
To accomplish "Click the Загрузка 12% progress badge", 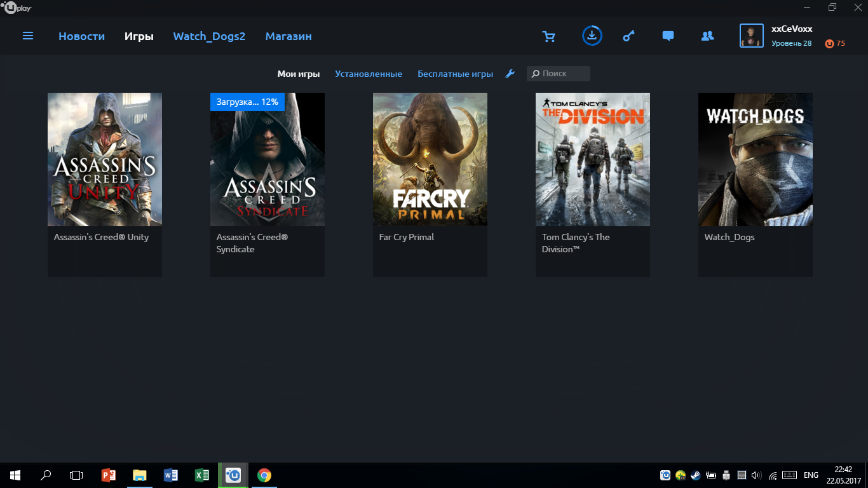I will click(x=247, y=102).
